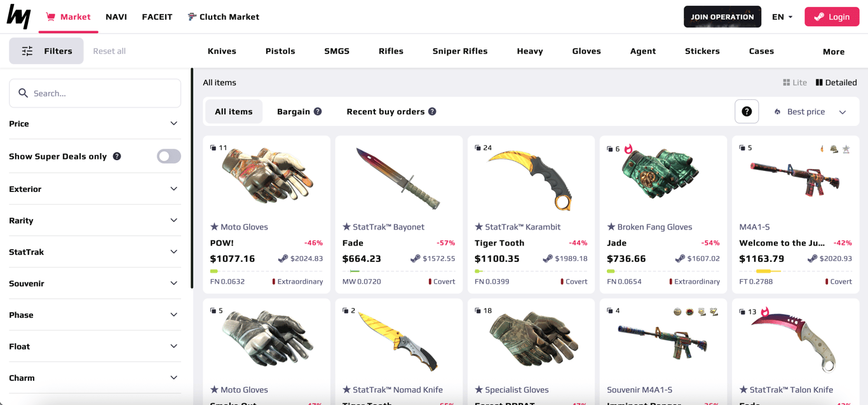Screen dimensions: 868x405
Task: Click sticker icons on Souvenir M4A1-S card
Action: [x=696, y=312]
